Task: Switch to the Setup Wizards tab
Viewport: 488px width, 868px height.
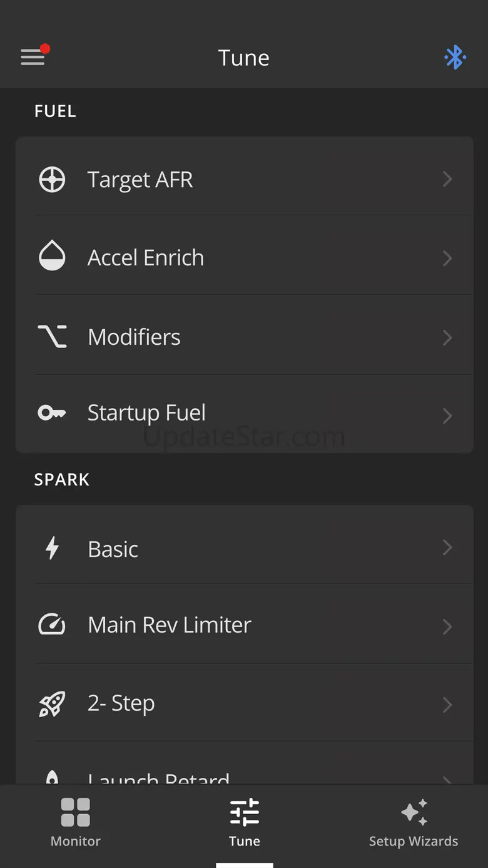Action: [414, 823]
